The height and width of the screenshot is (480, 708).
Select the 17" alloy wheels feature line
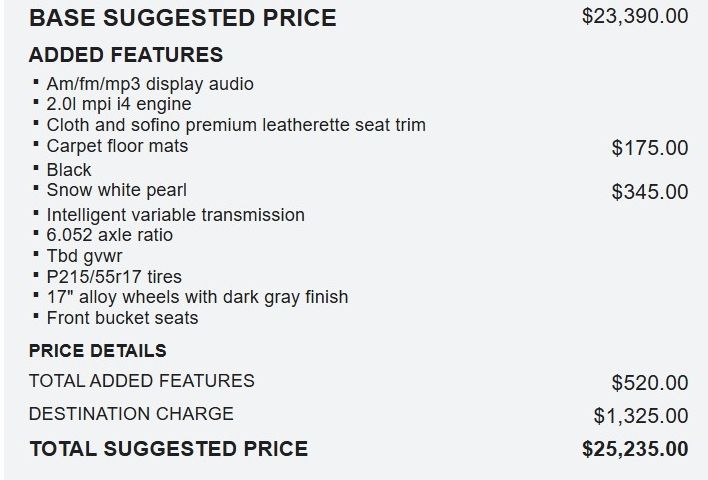tap(197, 297)
